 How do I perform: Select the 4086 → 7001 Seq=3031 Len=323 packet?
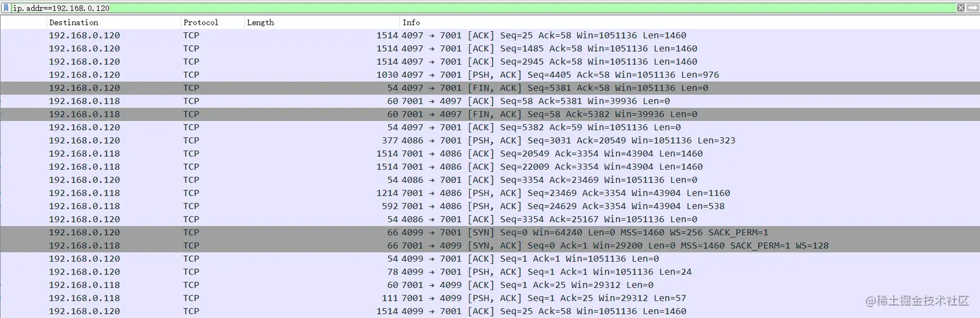pos(490,141)
